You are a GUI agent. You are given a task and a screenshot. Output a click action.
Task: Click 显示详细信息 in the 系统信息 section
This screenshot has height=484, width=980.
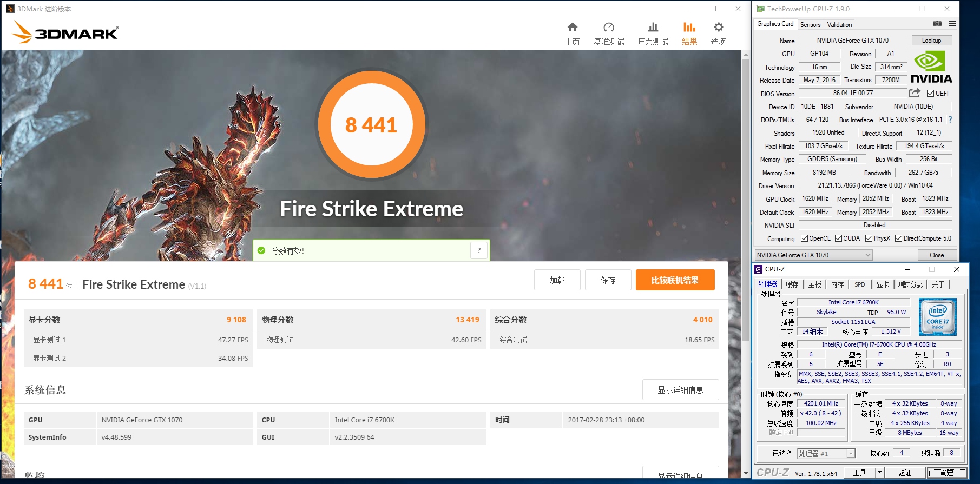coord(680,390)
